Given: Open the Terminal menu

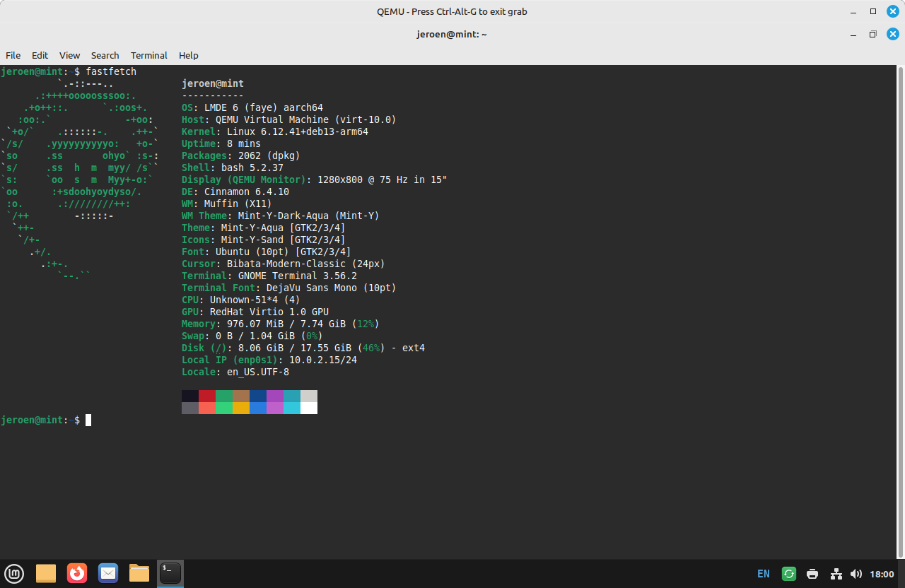Looking at the screenshot, I should pos(148,55).
